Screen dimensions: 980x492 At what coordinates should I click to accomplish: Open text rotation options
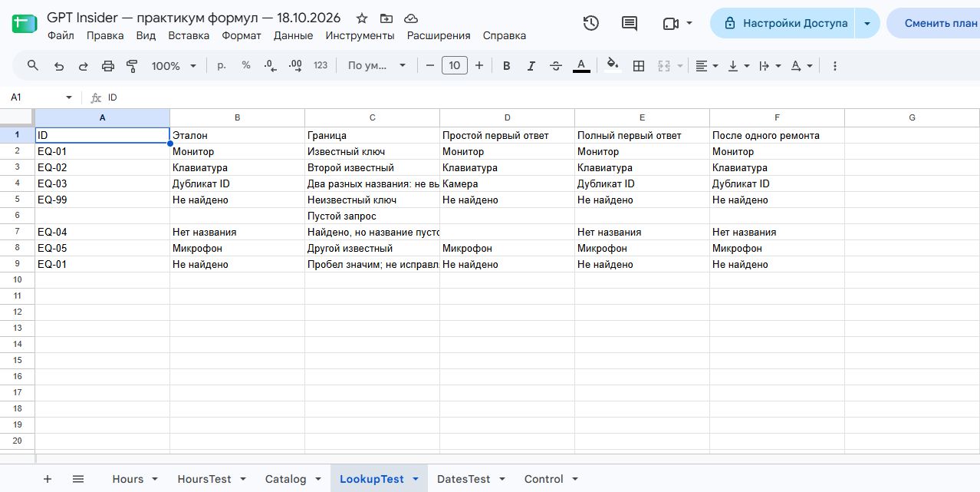coord(801,66)
